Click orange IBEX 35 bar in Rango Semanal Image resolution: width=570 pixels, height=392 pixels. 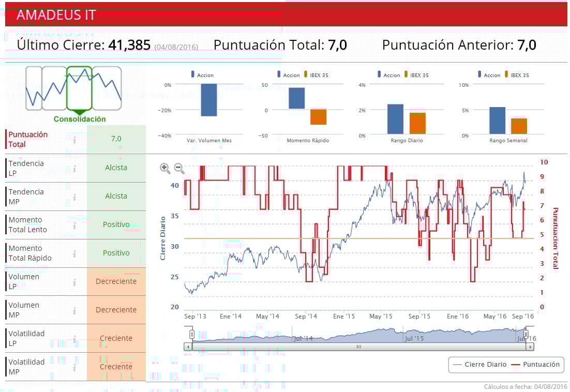tap(519, 126)
